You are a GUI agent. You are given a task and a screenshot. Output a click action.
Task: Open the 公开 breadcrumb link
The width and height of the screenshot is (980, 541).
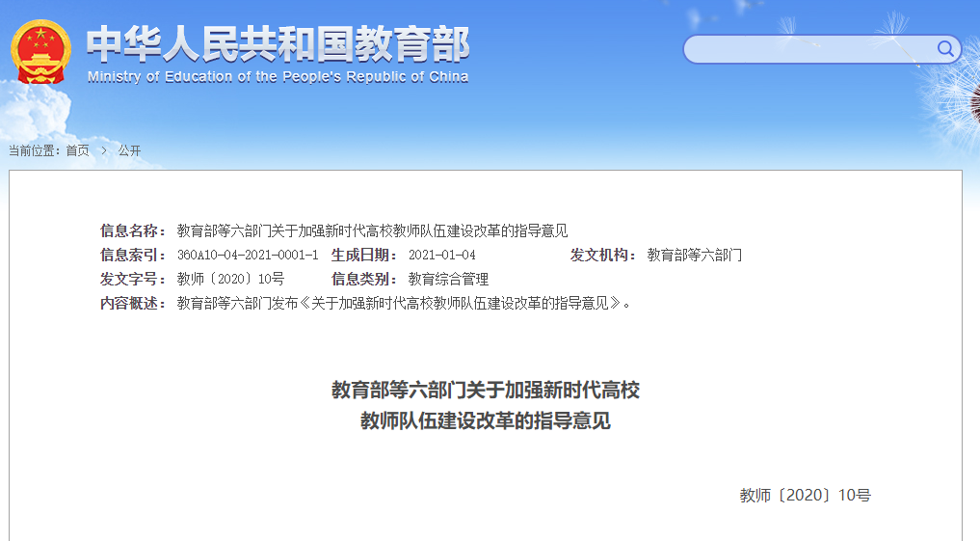(129, 150)
